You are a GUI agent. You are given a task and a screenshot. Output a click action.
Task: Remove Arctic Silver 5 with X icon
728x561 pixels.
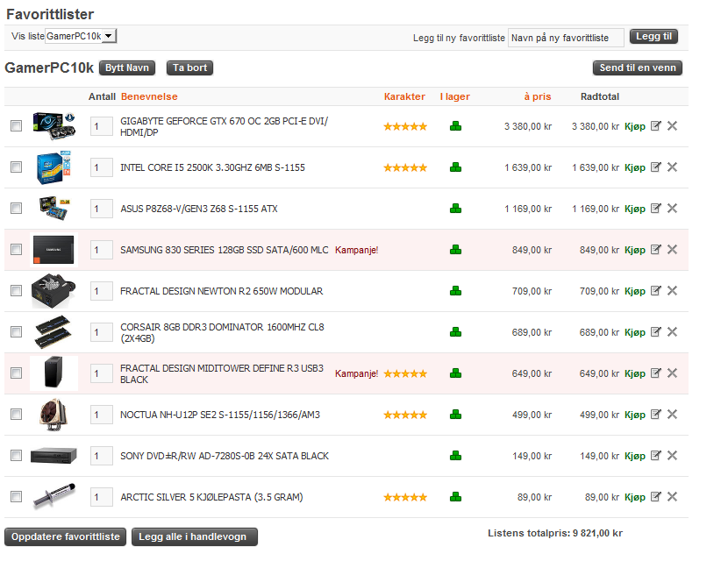[x=673, y=497]
